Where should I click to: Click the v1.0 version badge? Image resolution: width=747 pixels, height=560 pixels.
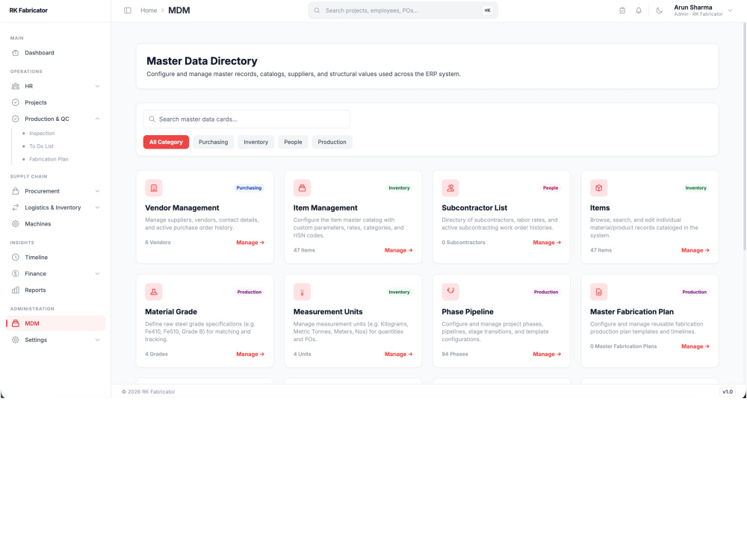[x=728, y=392]
